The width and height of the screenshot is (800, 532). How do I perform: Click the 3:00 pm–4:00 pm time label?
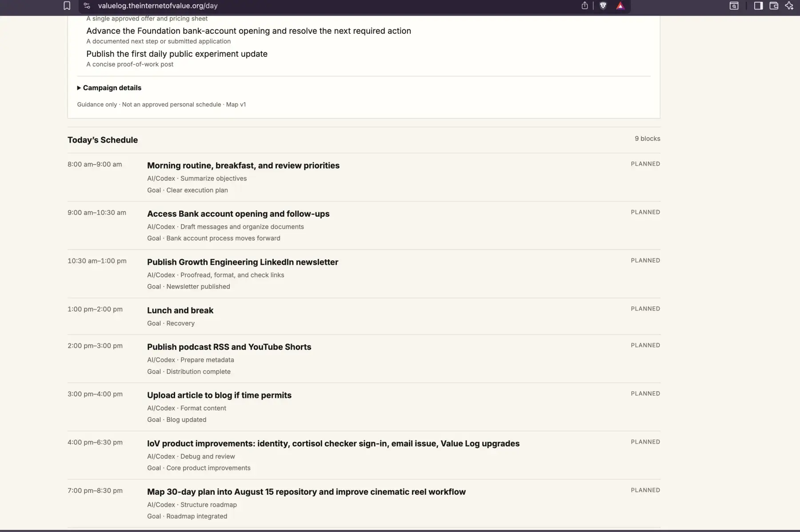pos(95,394)
